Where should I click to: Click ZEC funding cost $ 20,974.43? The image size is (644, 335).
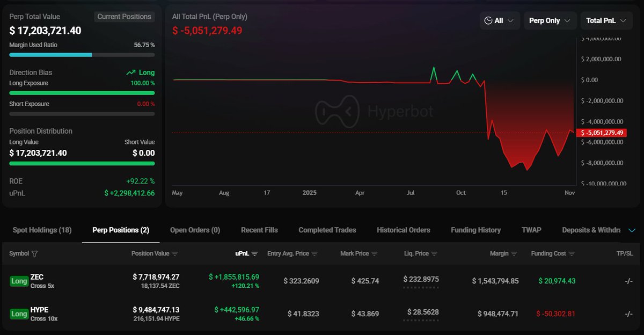[x=557, y=281]
